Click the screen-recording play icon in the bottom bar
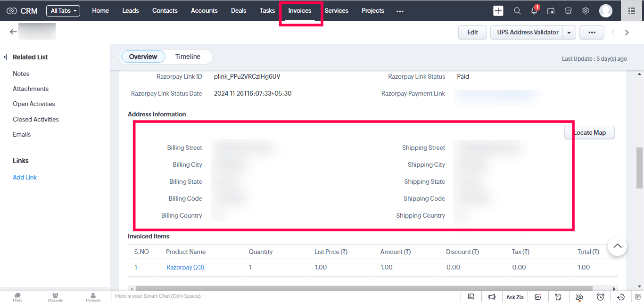This screenshot has height=302, width=644. pos(471,297)
